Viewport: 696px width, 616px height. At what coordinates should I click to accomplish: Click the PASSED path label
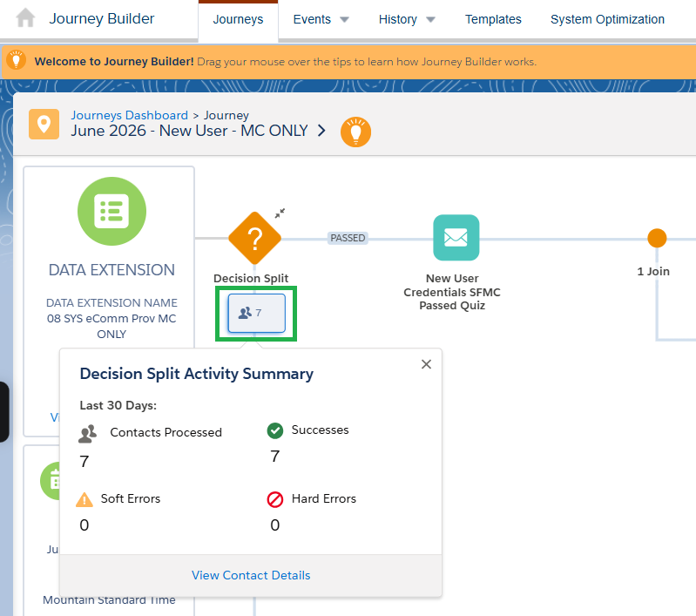[x=348, y=238]
